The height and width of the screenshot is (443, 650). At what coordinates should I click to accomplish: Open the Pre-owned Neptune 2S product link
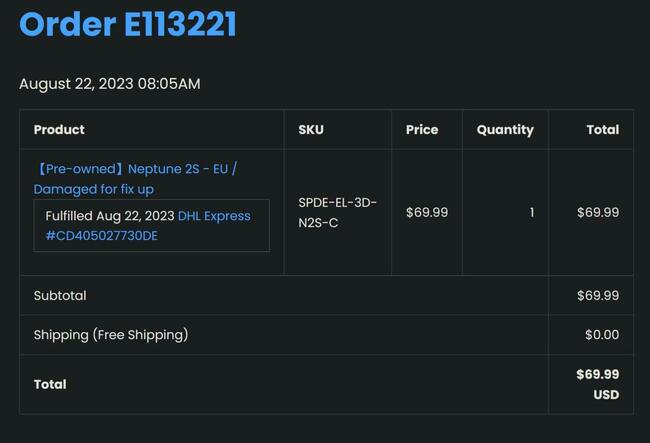pos(135,179)
